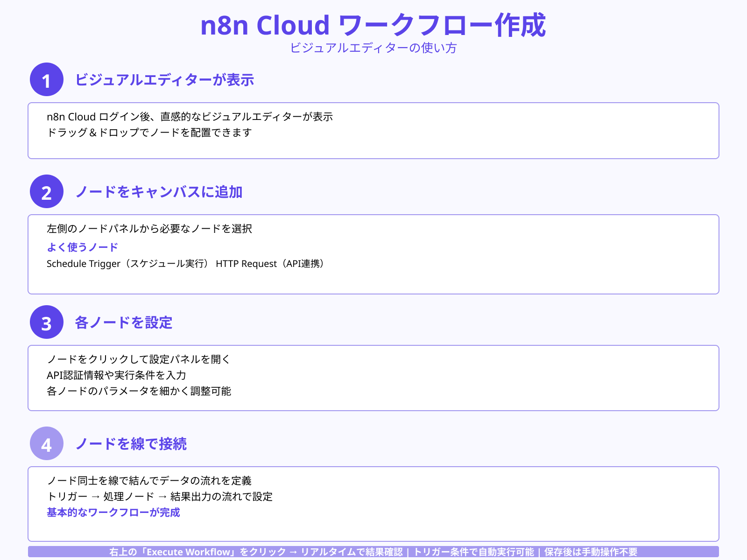
Task: Click the 各ノードを設定 section heading
Action: coord(124,322)
